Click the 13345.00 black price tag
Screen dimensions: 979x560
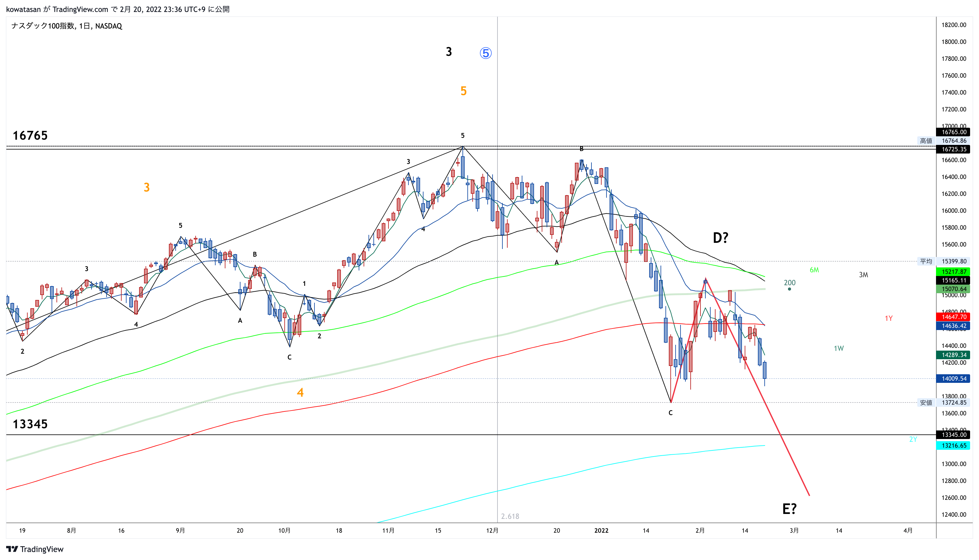click(x=954, y=435)
